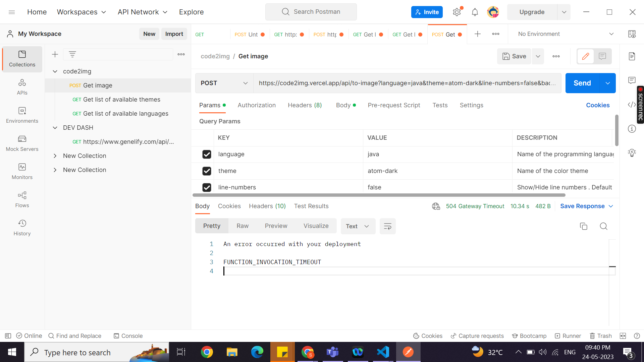This screenshot has height=362, width=644.
Task: Search within the response body
Action: pyautogui.click(x=603, y=226)
